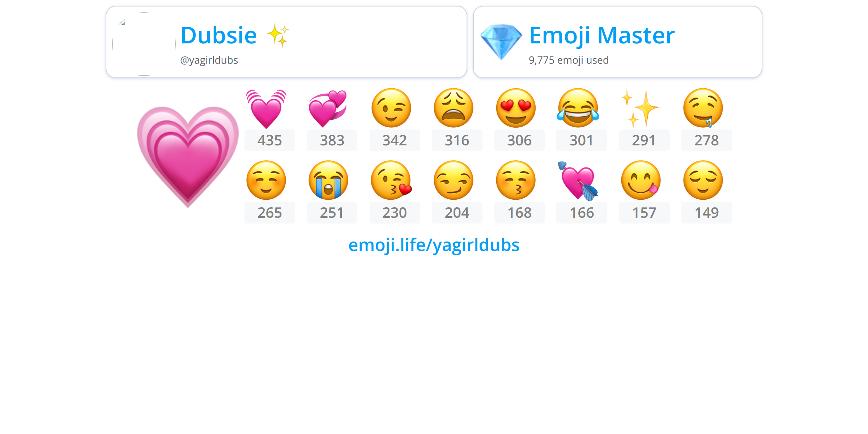Open the emoji.life/yagirldubs link
Viewport: 868px width, 434px height.
pyautogui.click(x=434, y=245)
